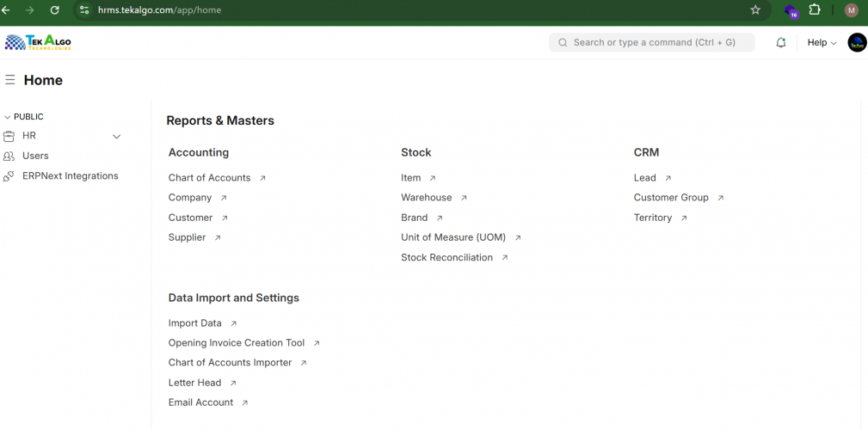Open the user avatar menu
The image size is (868, 430).
click(857, 43)
